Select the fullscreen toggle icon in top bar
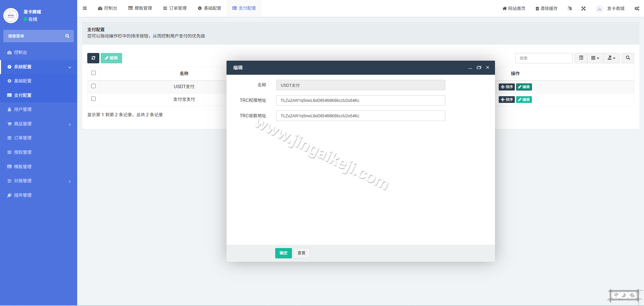 coord(584,8)
